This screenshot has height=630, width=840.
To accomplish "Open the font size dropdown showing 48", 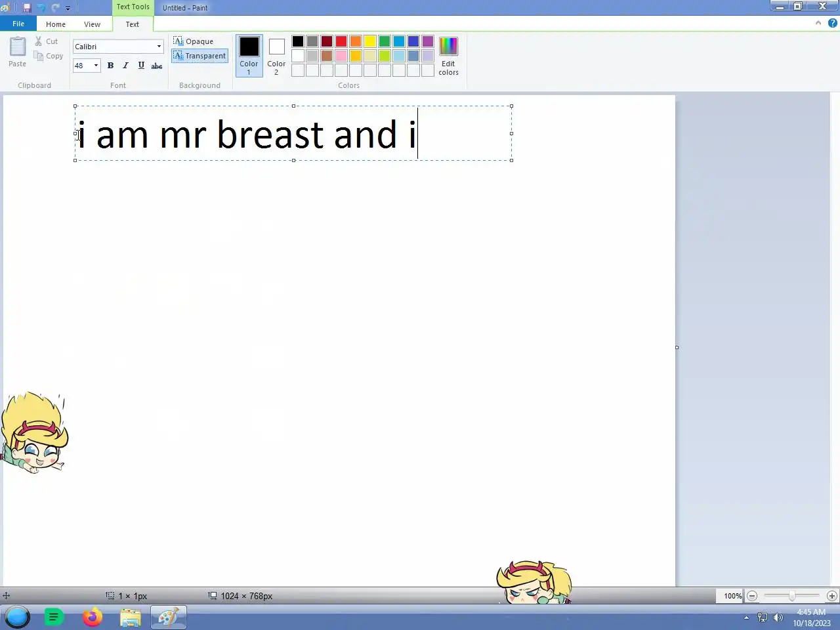I will pyautogui.click(x=96, y=66).
